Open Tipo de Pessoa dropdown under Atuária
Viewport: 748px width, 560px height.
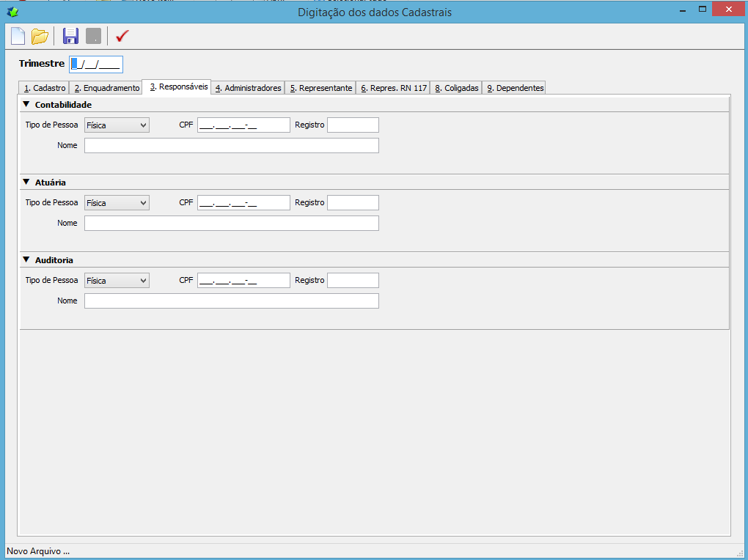pos(117,203)
